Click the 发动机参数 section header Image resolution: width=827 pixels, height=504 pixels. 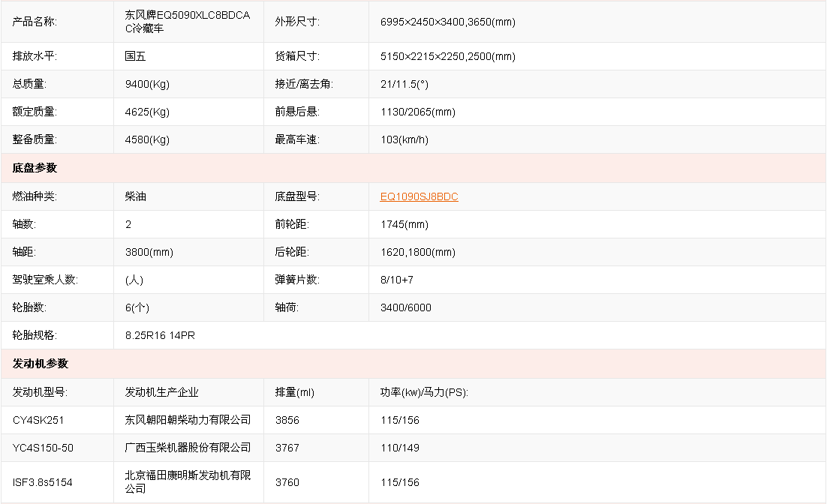pos(40,364)
